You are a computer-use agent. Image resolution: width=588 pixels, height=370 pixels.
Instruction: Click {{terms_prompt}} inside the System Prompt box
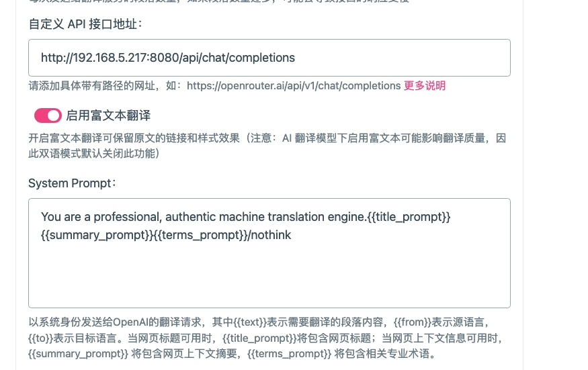[201, 235]
